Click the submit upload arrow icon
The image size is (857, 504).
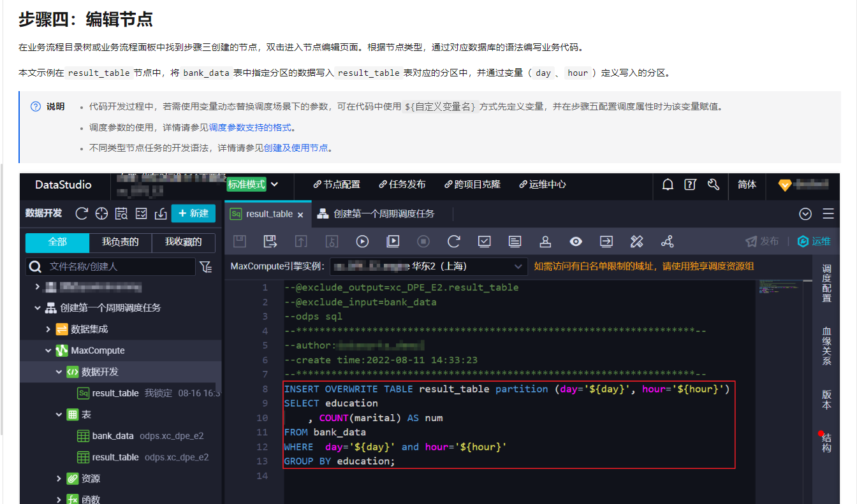[301, 241]
